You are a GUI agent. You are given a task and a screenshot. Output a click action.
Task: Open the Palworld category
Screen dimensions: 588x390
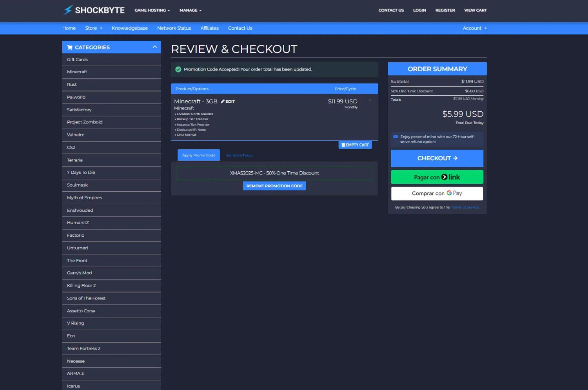112,97
